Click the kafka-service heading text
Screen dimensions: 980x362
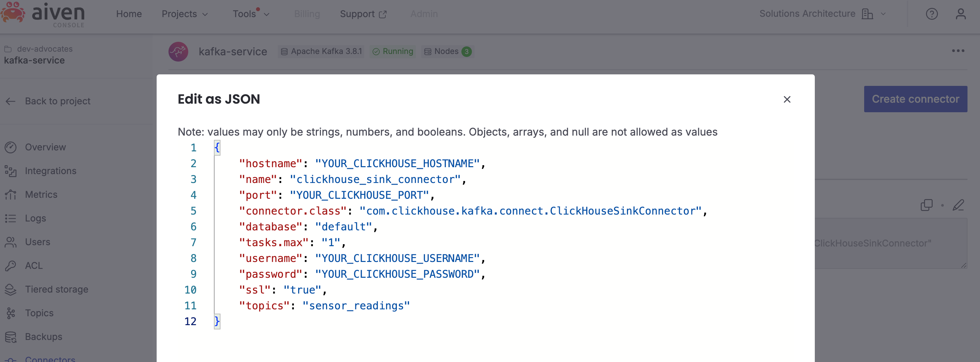pyautogui.click(x=233, y=51)
